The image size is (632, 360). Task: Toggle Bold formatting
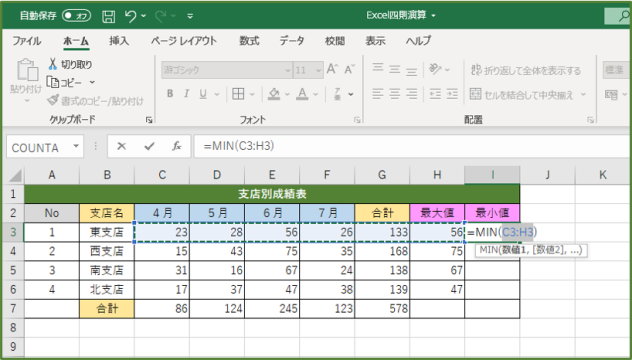tap(170, 94)
